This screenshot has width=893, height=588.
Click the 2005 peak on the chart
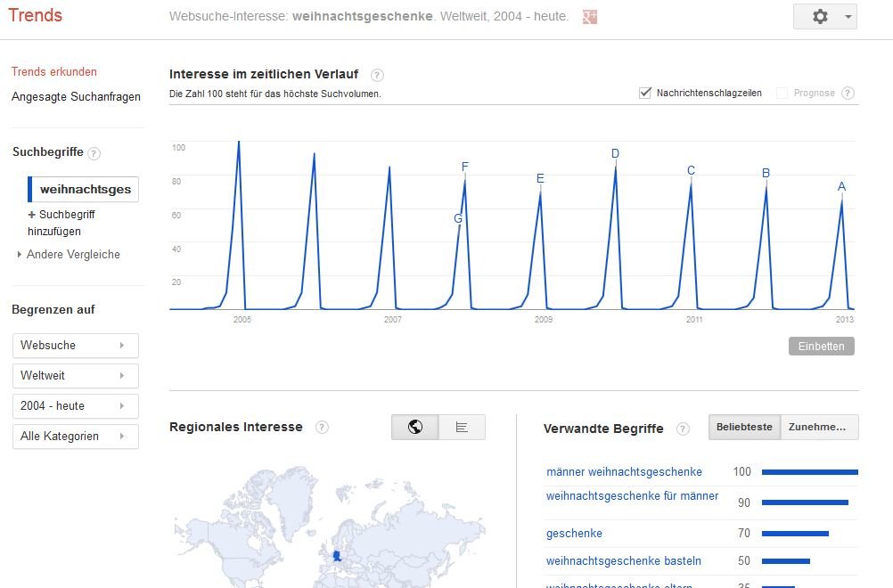tap(239, 143)
